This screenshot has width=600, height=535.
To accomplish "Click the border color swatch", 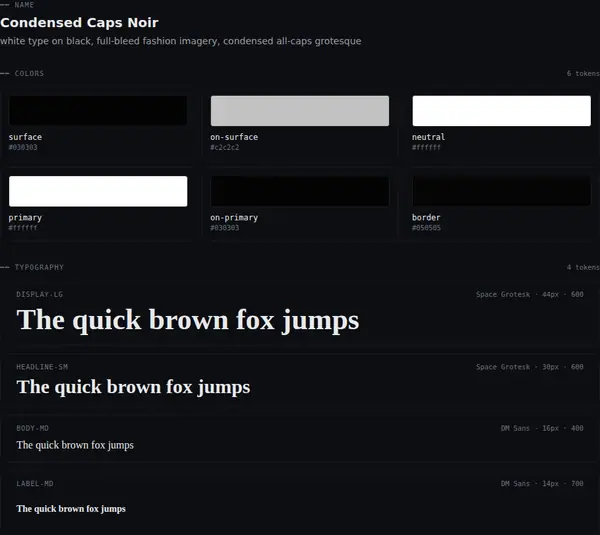I will tap(501, 191).
